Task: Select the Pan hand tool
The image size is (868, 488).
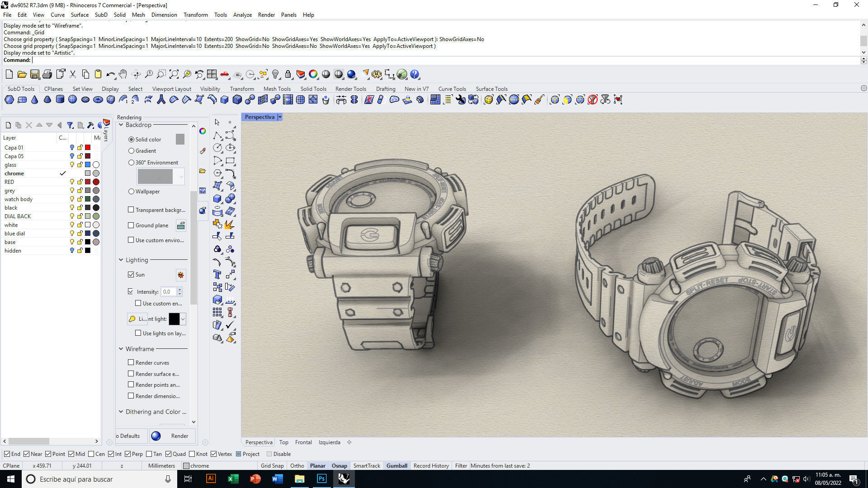Action: click(123, 75)
